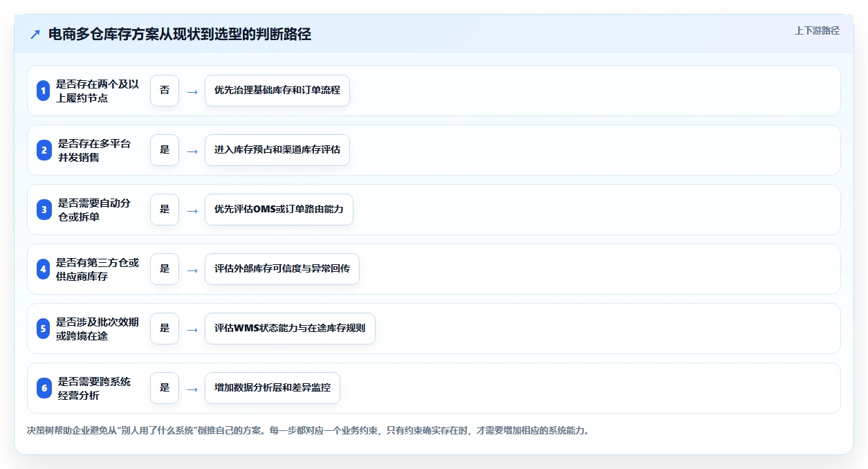Viewport: 868px width, 469px height.
Task: Click the number 3 step badge
Action: click(x=44, y=210)
